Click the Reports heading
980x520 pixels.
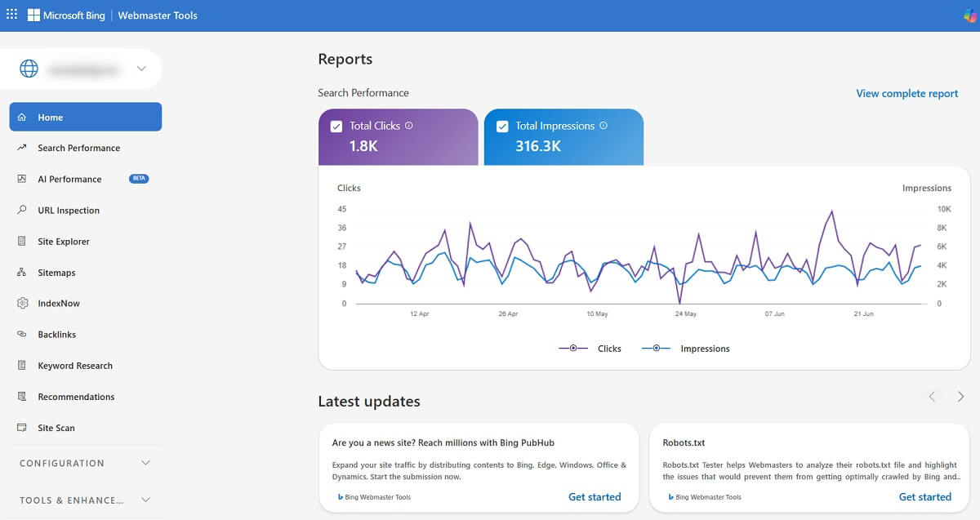pyautogui.click(x=345, y=60)
